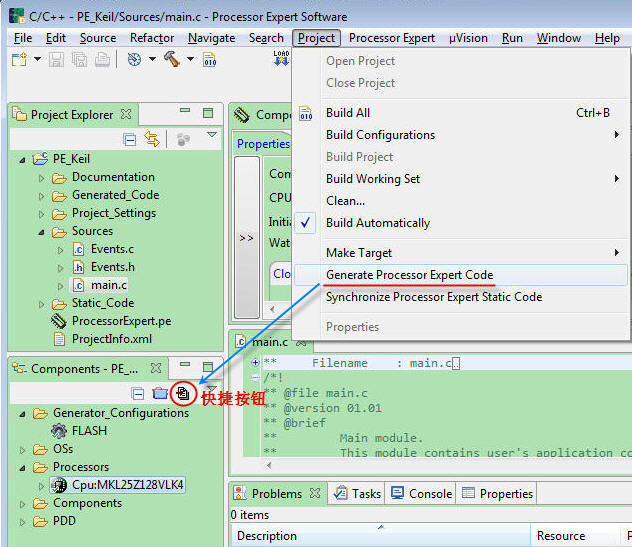
Task: Select Build All menu entry
Action: (461, 113)
